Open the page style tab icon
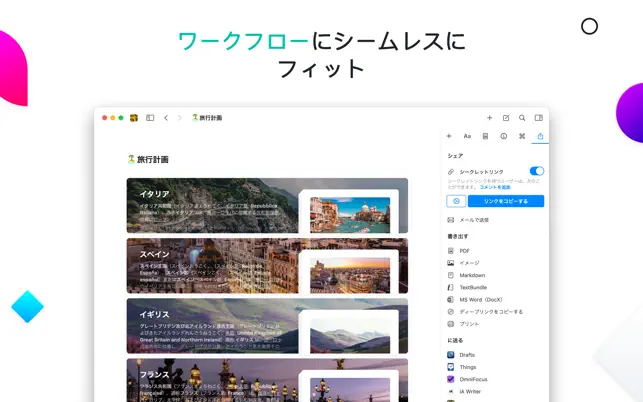The height and width of the screenshot is (402, 643). pyautogui.click(x=485, y=136)
